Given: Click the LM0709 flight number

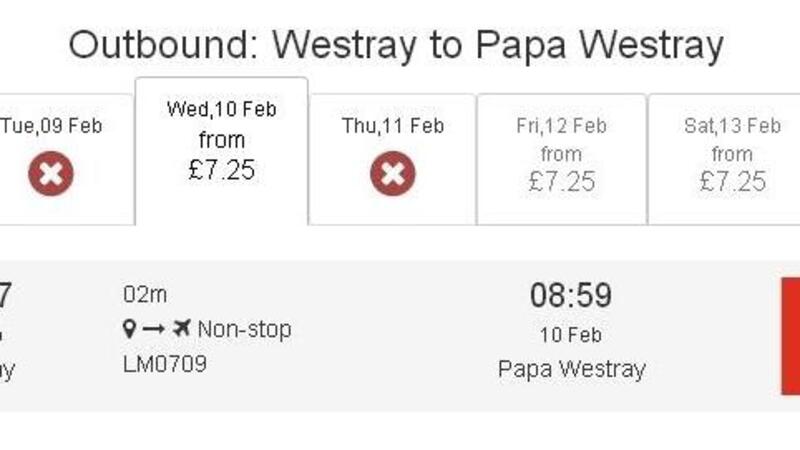Looking at the screenshot, I should [x=165, y=364].
